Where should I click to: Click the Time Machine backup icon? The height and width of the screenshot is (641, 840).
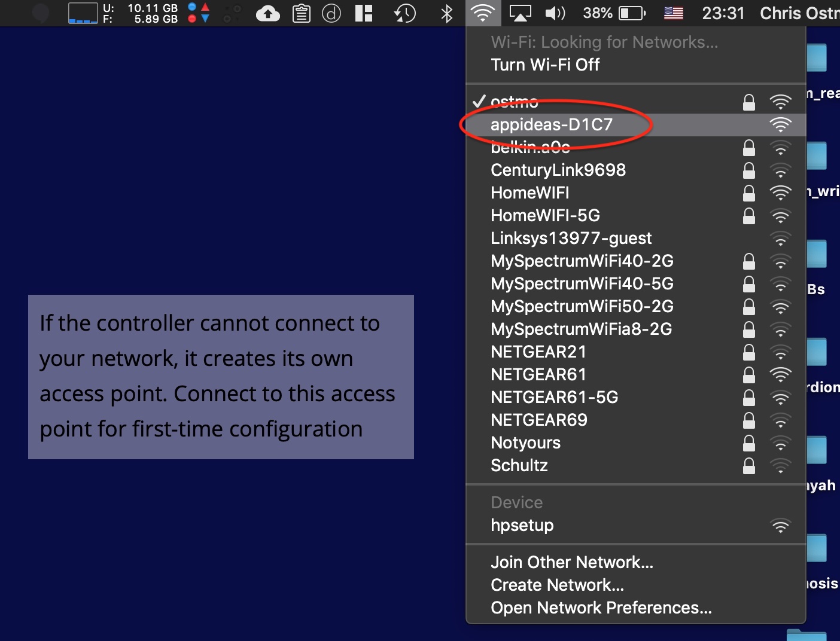(x=404, y=13)
